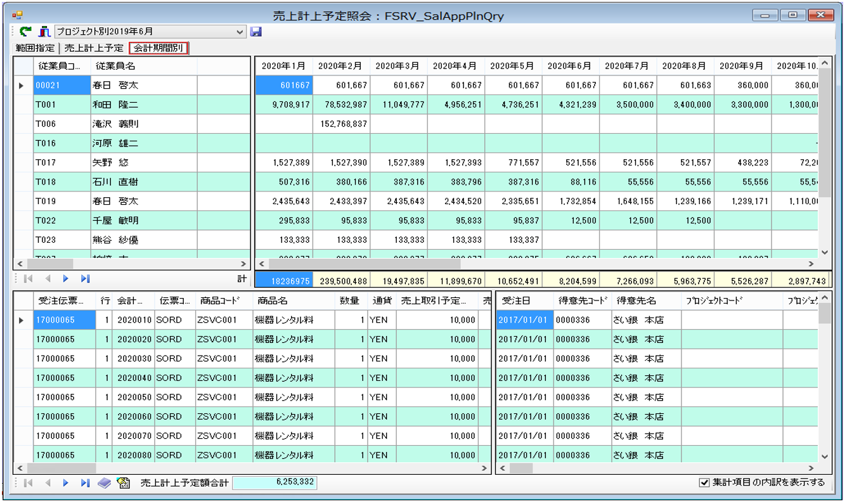Click the 売上計上予定額合計 total field

(275, 482)
